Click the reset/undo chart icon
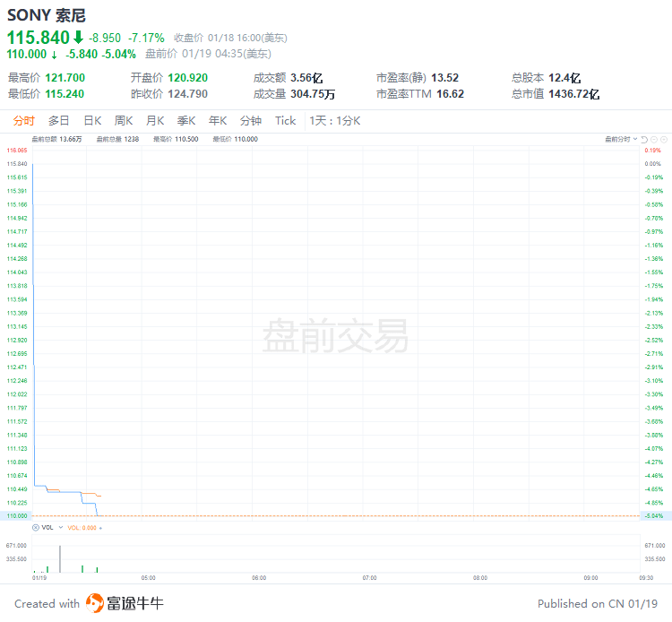The width and height of the screenshot is (672, 622). point(644,139)
